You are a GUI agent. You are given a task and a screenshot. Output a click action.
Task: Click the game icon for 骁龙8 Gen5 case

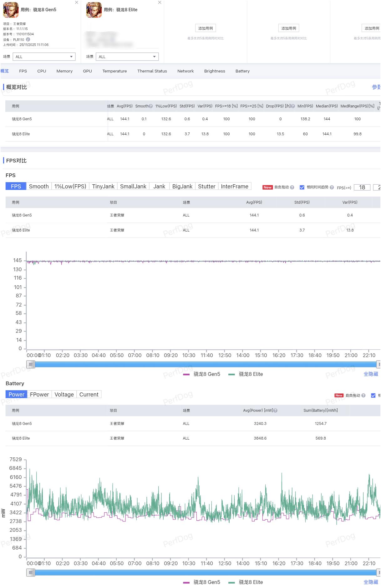point(11,10)
